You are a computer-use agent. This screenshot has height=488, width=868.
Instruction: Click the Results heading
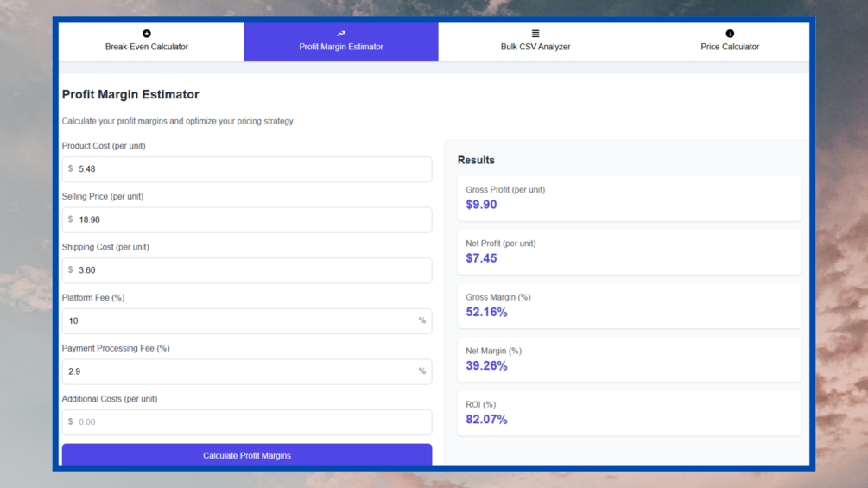point(476,160)
